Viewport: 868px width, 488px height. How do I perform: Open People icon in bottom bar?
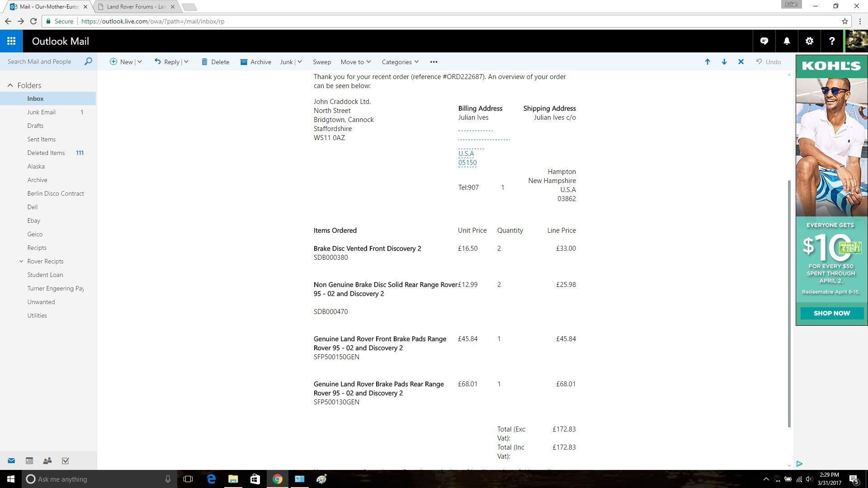pyautogui.click(x=47, y=461)
